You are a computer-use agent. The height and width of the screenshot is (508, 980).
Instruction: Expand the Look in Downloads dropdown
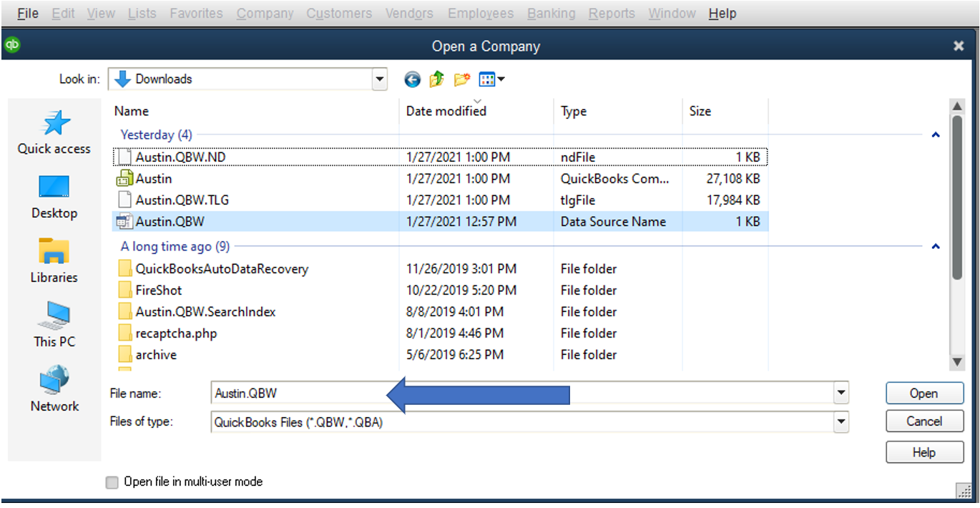(x=380, y=79)
